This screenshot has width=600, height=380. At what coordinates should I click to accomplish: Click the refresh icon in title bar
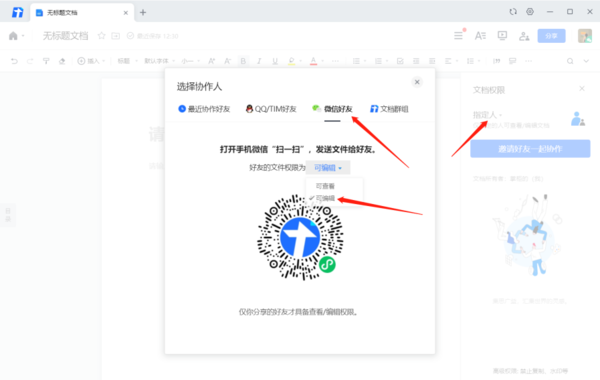(x=513, y=12)
